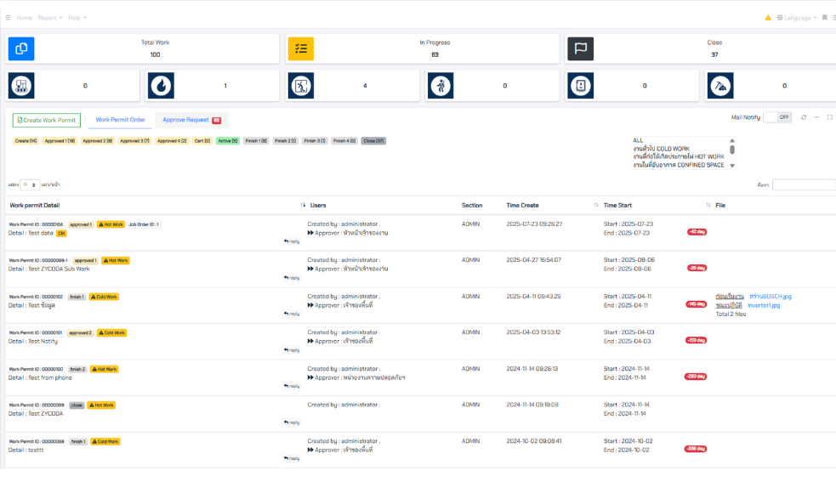Screen dimensions: 836x504
Task: Click the Create Work Permit button
Action: coord(47,121)
